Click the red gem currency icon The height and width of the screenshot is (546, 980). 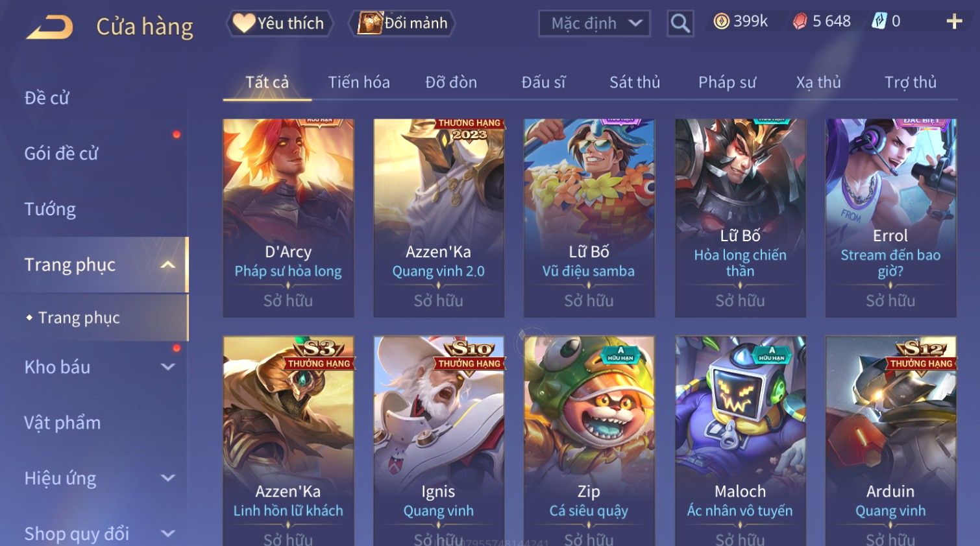[800, 21]
